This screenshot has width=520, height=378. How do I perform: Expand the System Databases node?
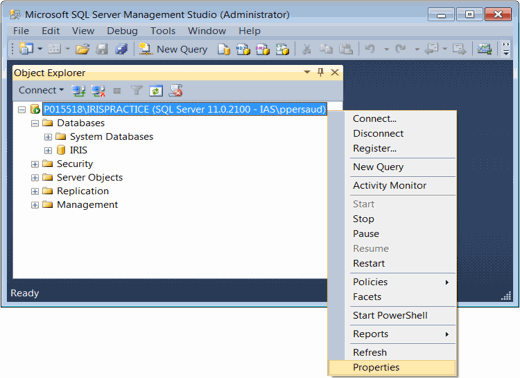tap(48, 137)
